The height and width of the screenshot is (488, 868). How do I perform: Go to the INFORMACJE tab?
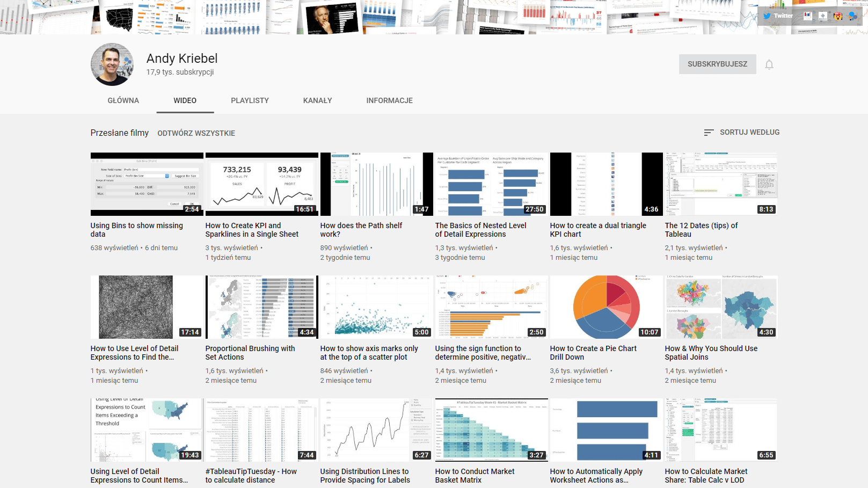[x=389, y=100]
